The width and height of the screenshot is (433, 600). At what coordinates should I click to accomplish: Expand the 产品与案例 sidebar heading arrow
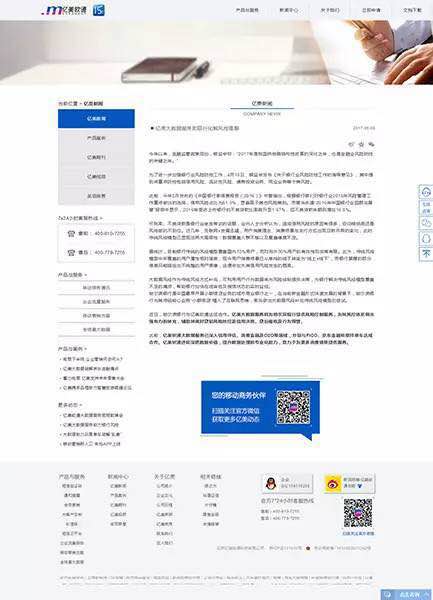tap(85, 349)
